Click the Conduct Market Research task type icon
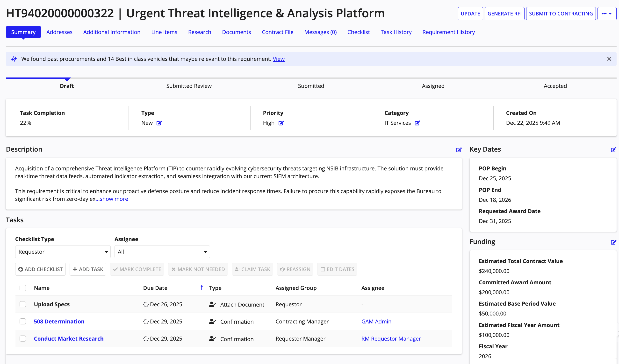Viewport: 619px width, 364px height. click(x=212, y=339)
